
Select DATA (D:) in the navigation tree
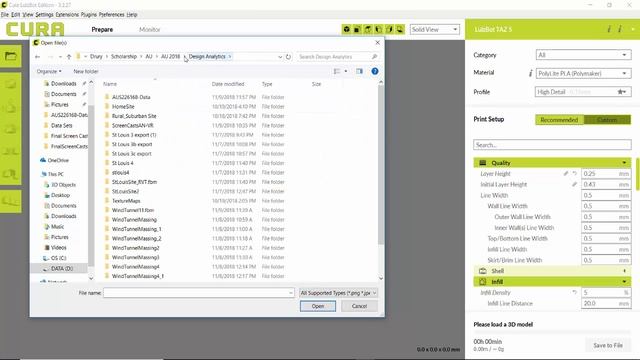pos(62,269)
